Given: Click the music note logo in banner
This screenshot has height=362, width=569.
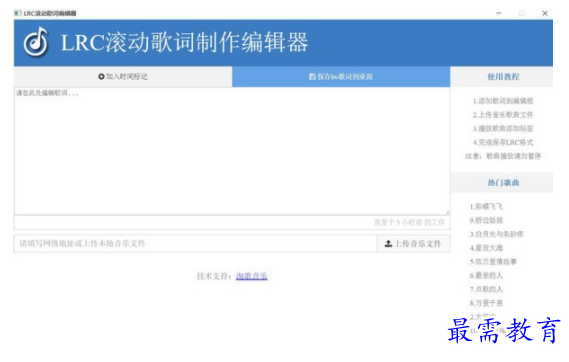Looking at the screenshot, I should click(x=36, y=42).
